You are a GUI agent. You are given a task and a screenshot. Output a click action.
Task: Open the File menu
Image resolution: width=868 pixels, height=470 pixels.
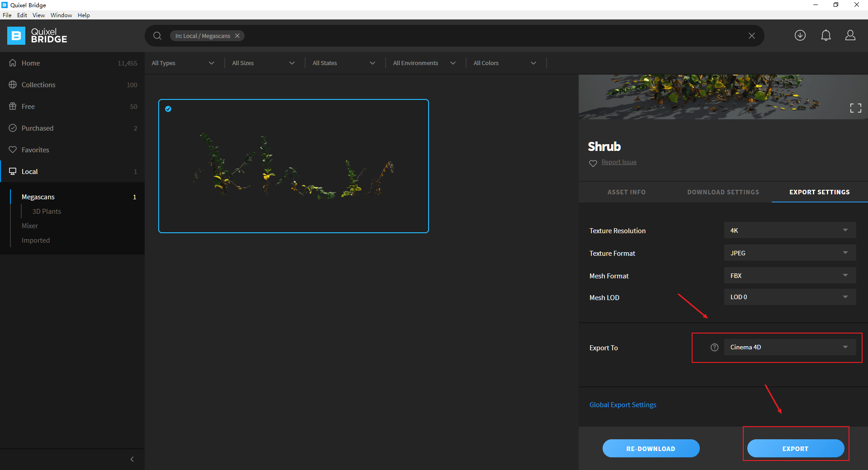coord(7,15)
